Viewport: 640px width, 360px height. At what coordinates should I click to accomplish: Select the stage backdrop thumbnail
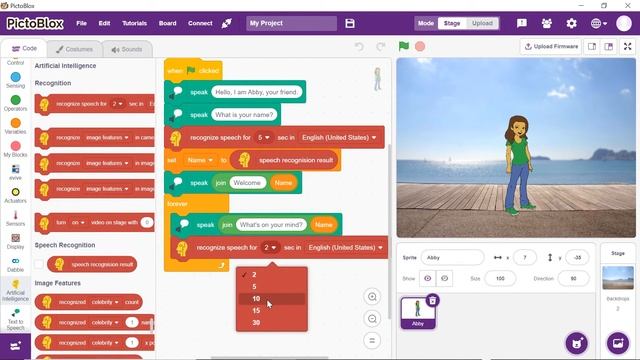coord(618,278)
